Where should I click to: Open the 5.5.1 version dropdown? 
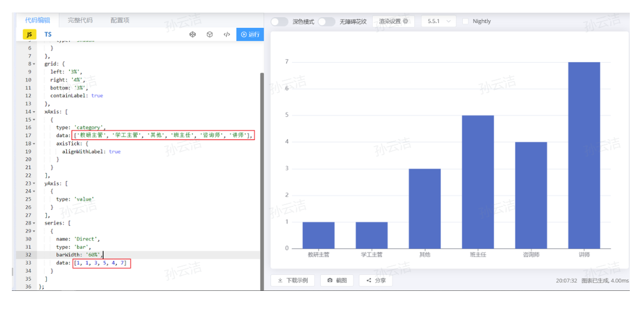tap(439, 21)
